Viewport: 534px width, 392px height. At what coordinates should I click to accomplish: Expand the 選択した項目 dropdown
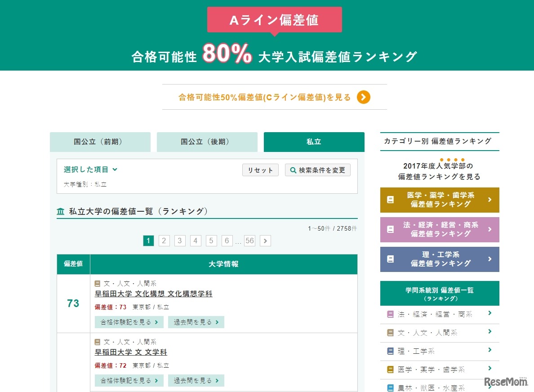click(x=91, y=169)
